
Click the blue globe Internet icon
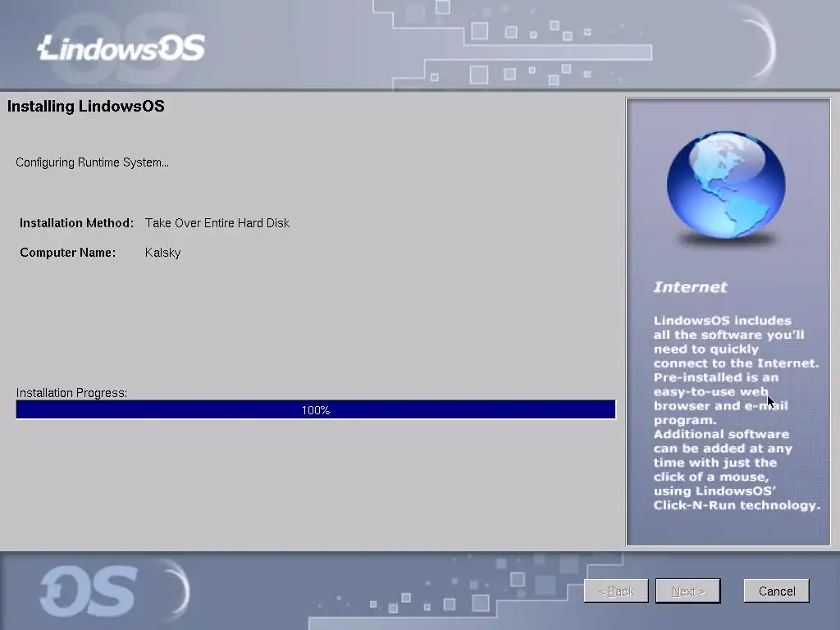coord(727,186)
